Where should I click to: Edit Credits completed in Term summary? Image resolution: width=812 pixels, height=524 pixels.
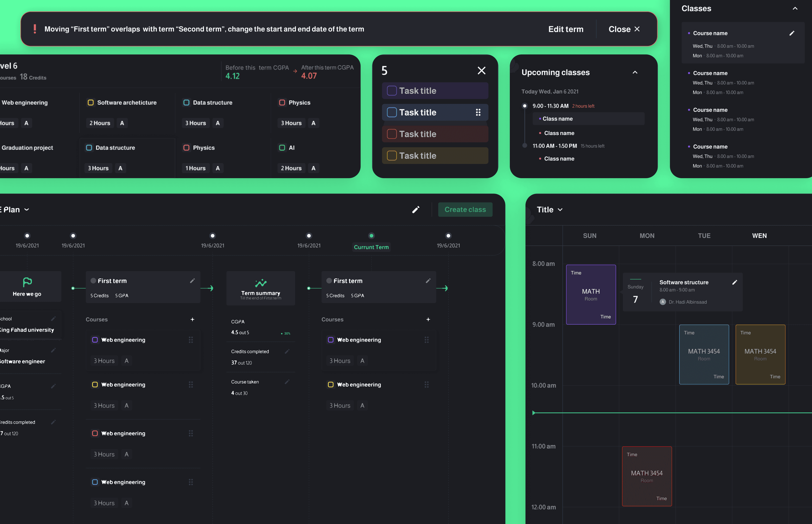(x=287, y=352)
